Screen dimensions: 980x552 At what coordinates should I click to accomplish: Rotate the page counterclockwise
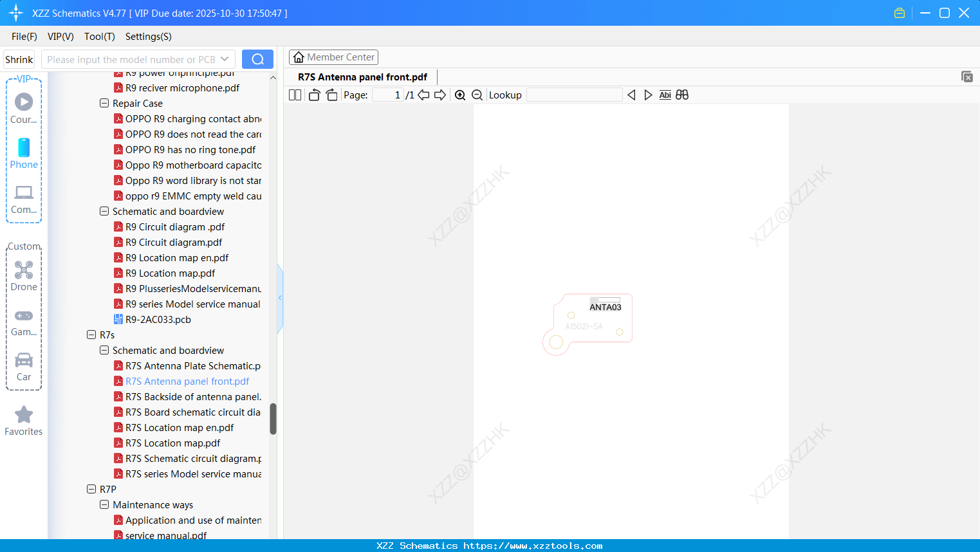tap(314, 95)
